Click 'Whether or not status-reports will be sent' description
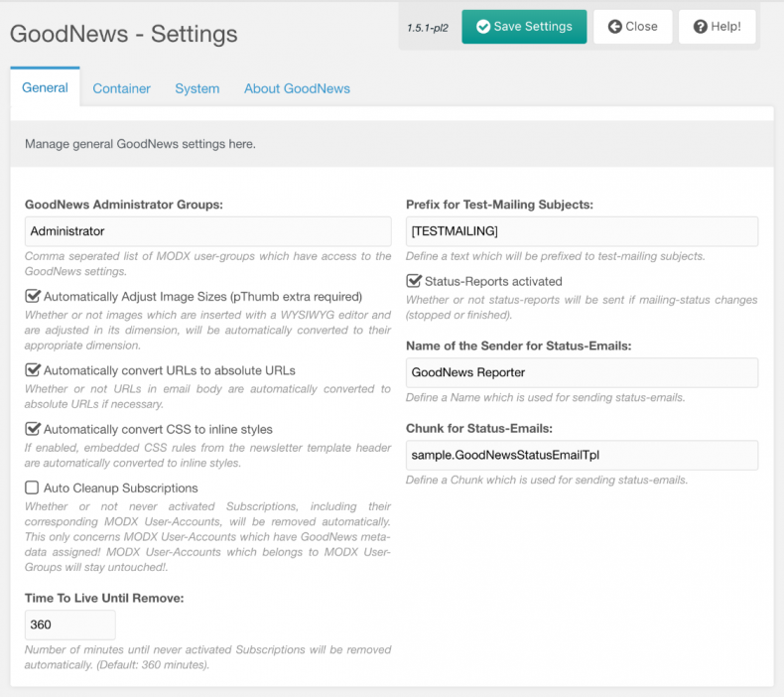 click(x=582, y=307)
